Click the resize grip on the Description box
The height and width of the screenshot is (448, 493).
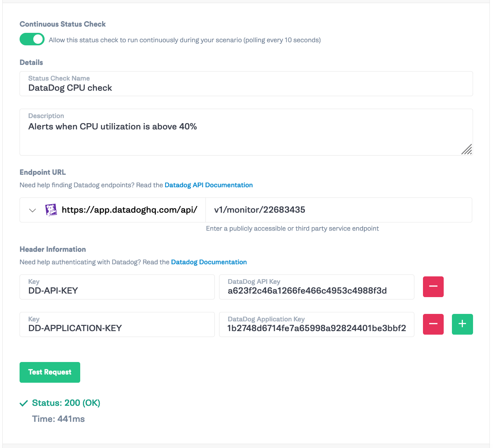coord(466,150)
